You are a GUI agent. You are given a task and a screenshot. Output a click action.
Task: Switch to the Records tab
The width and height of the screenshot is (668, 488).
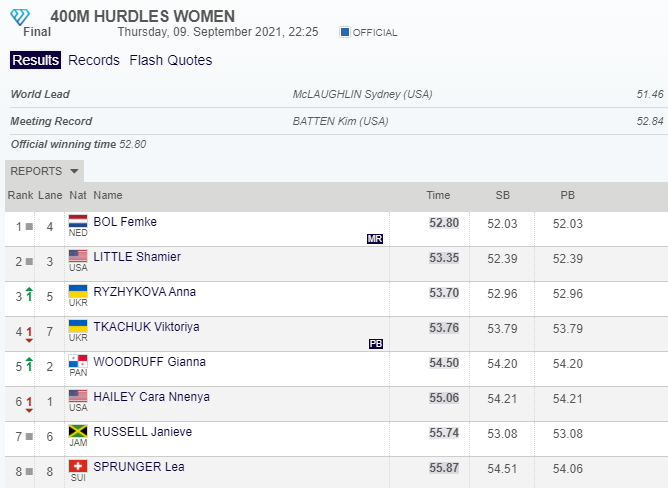pyautogui.click(x=94, y=60)
